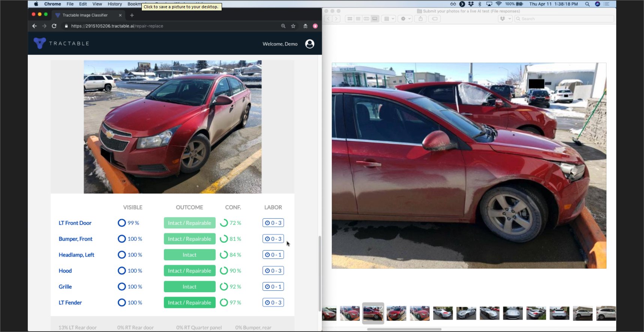Open a new Chrome tab
The height and width of the screenshot is (332, 644).
click(x=132, y=15)
